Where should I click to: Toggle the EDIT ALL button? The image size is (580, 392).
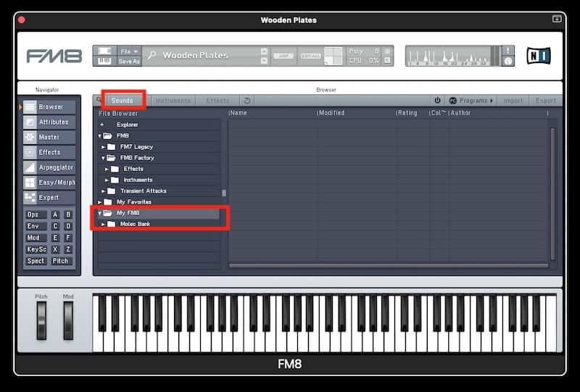[x=310, y=56]
